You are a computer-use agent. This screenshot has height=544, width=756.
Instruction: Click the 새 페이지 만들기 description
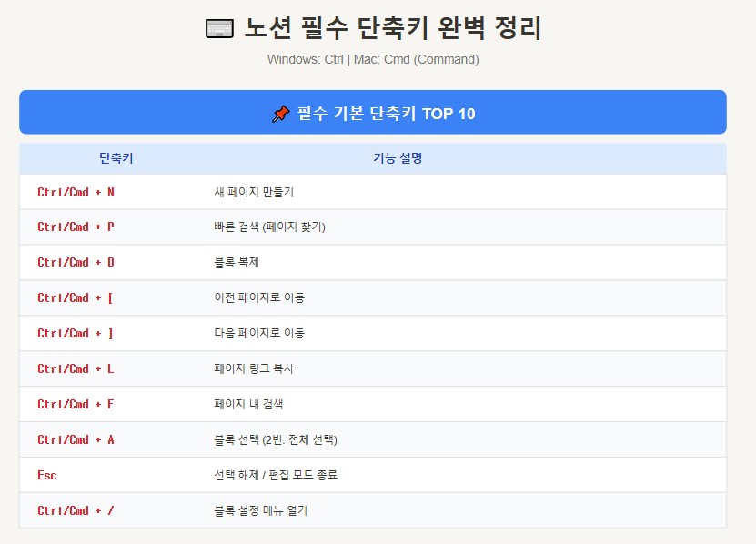point(255,192)
